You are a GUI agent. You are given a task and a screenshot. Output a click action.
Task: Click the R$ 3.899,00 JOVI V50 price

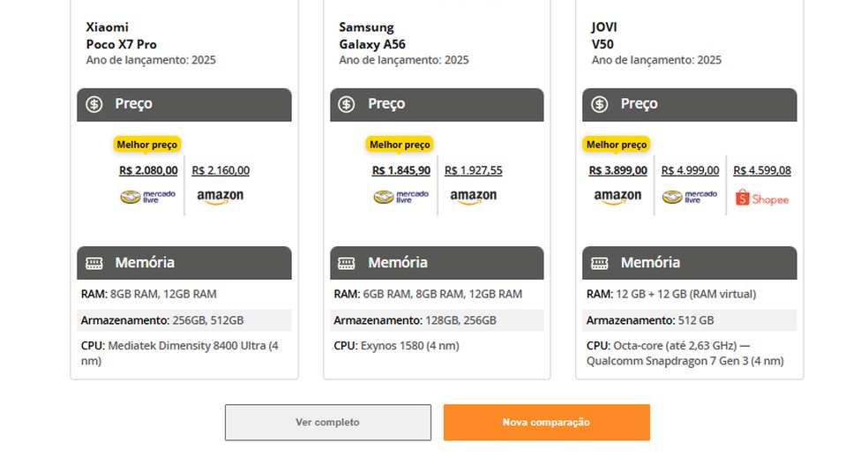pos(617,170)
